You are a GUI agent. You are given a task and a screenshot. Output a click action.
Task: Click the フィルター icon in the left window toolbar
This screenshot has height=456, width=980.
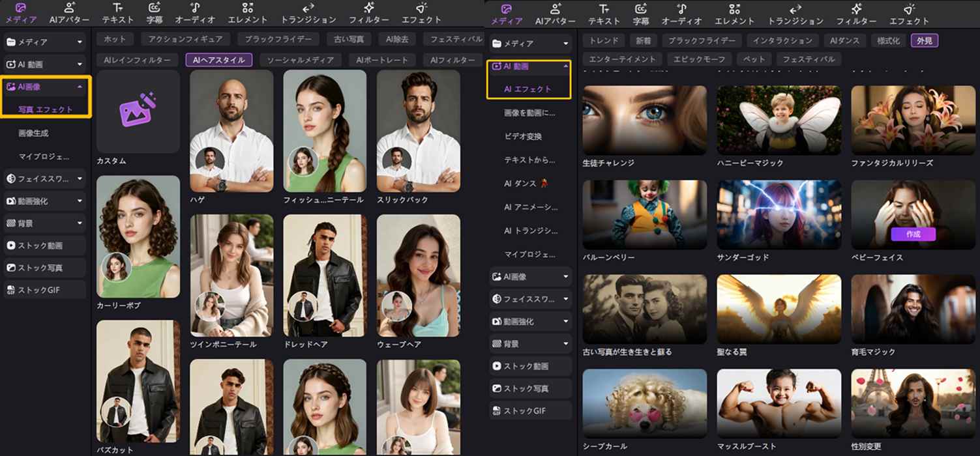tap(369, 8)
